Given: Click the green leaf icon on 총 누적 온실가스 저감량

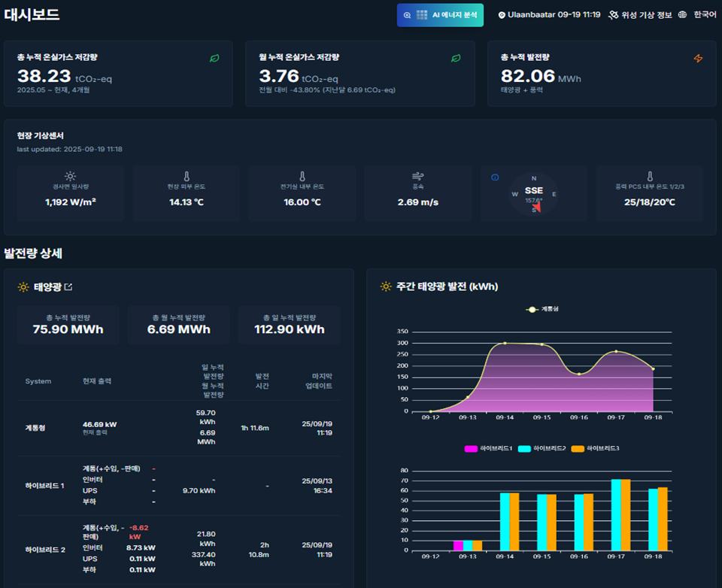Looking at the screenshot, I should point(214,59).
